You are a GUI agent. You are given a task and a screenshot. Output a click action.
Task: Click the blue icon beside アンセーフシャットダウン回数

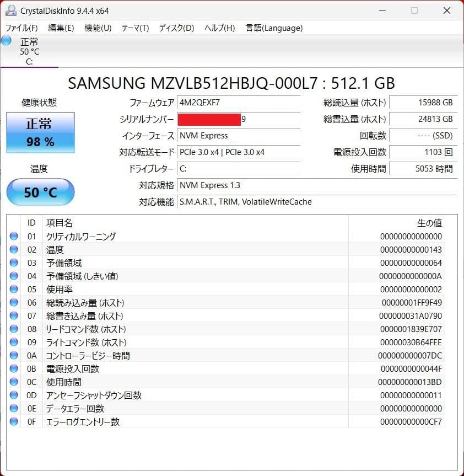(x=14, y=395)
